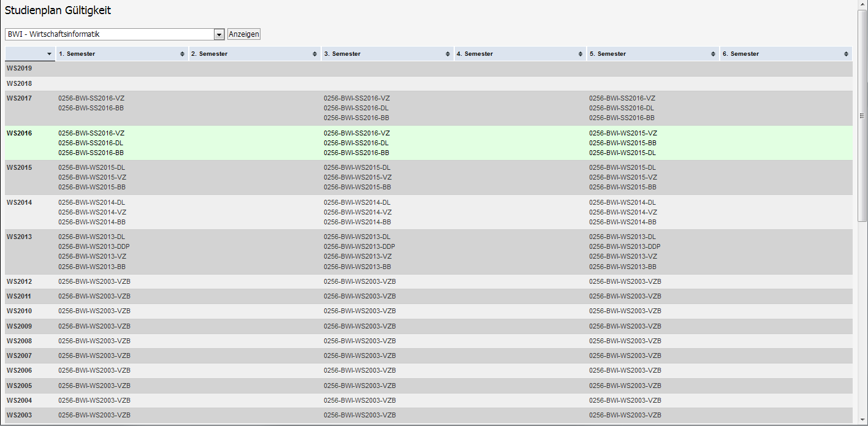Viewport: 868px width, 426px height.
Task: Select the WS2012 row label
Action: point(20,282)
